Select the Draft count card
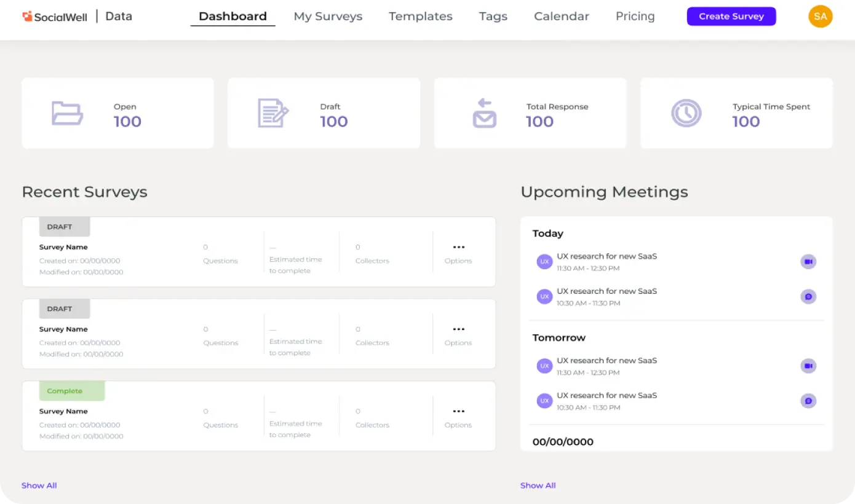The height and width of the screenshot is (504, 855). pyautogui.click(x=324, y=113)
